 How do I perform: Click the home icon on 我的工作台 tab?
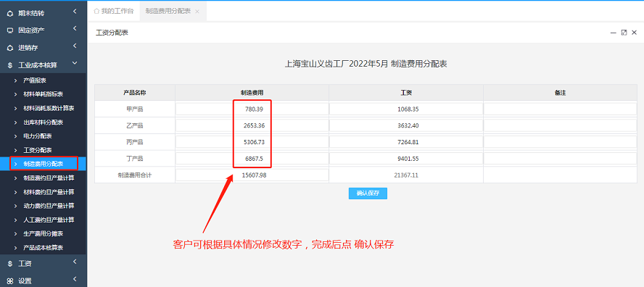[96, 11]
